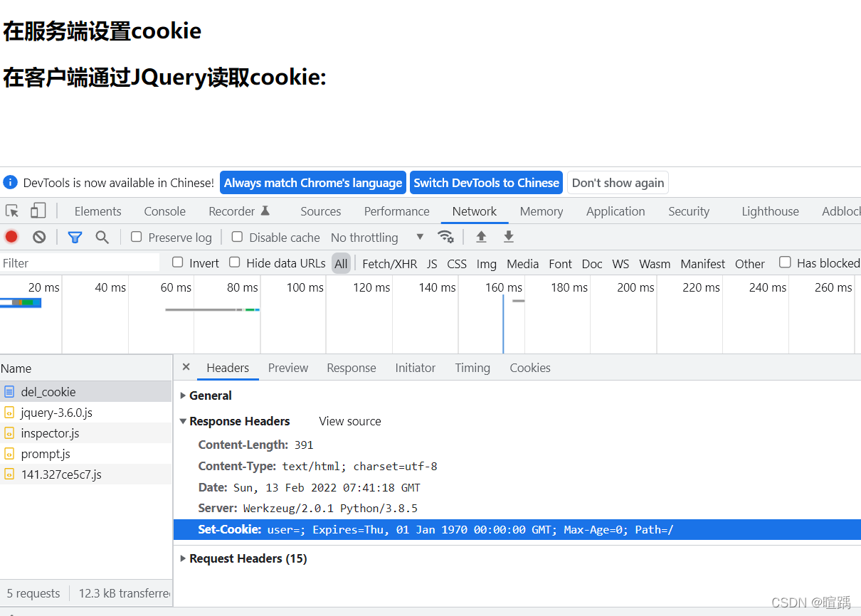The height and width of the screenshot is (616, 861).
Task: Select the inspector.js request
Action: click(85, 432)
